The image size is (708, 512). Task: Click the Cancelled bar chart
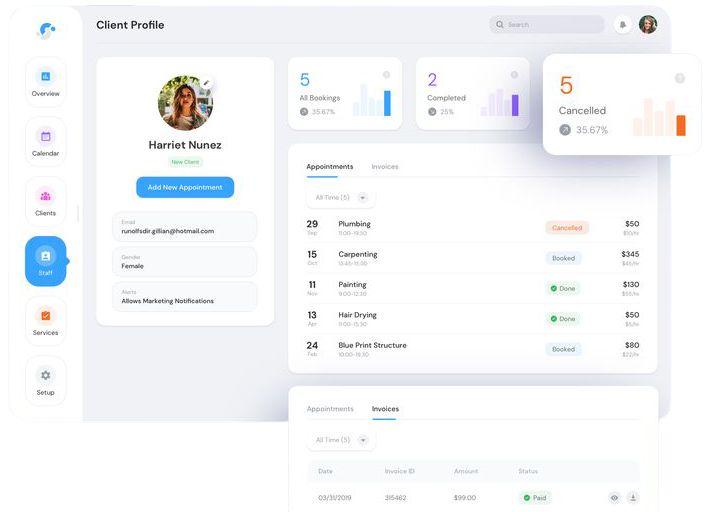coord(659,117)
